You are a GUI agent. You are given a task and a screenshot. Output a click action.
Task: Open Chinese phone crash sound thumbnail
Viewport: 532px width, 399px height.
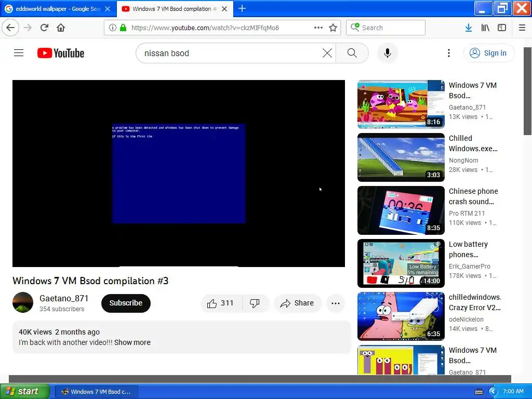pos(401,210)
